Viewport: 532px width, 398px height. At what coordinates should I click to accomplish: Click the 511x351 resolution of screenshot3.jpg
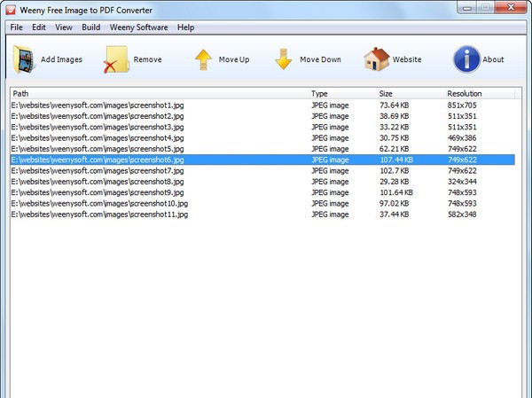462,127
